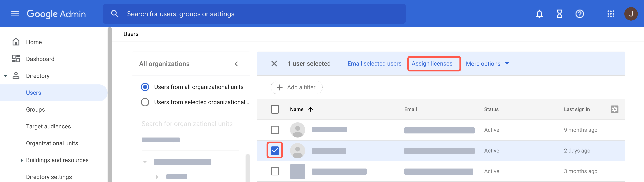Image resolution: width=644 pixels, height=182 pixels.
Task: Click Email selected users
Action: [x=374, y=63]
